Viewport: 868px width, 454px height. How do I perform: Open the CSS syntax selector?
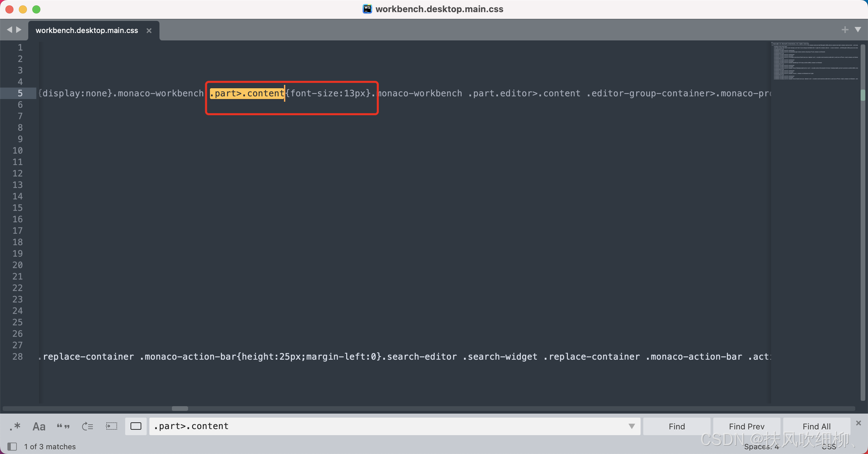829,447
